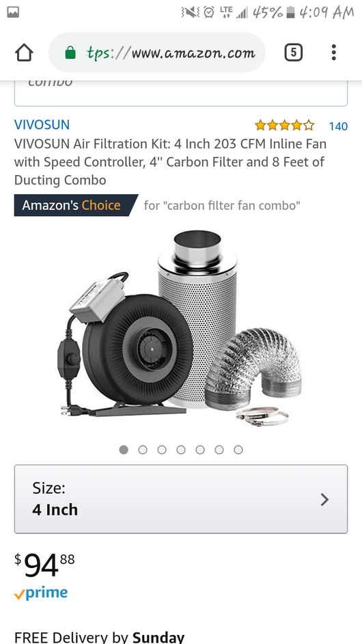Click the four-star rating icons

[284, 125]
